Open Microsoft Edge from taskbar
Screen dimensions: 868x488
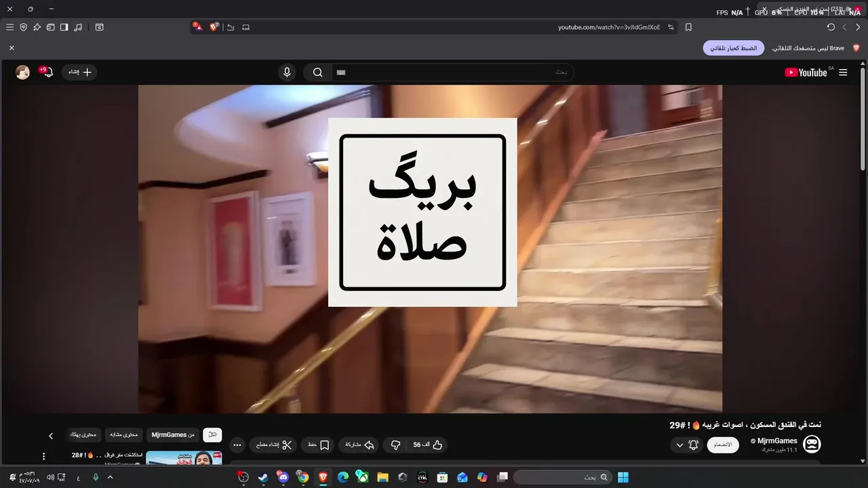pos(342,477)
